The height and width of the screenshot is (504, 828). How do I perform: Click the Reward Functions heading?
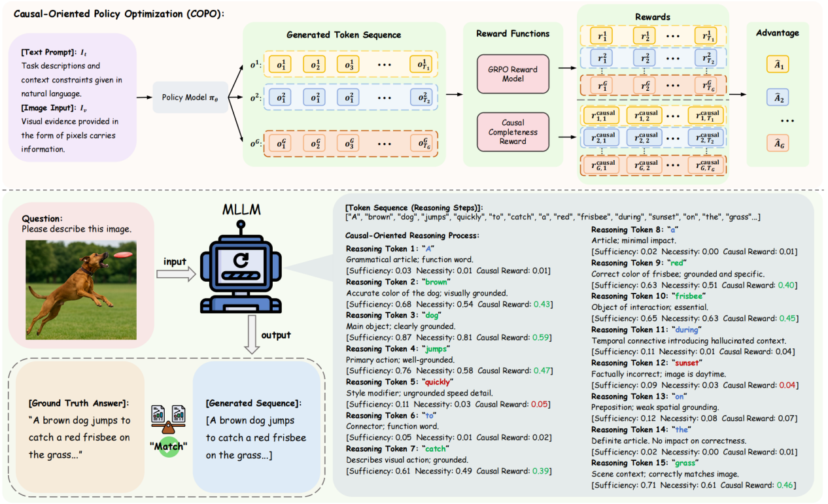click(x=513, y=33)
